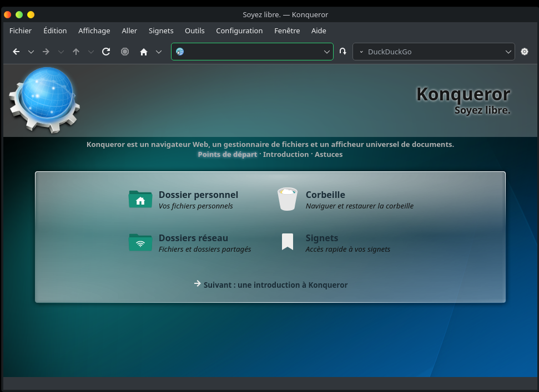
Task: Follow the Introduction link
Action: click(x=285, y=154)
